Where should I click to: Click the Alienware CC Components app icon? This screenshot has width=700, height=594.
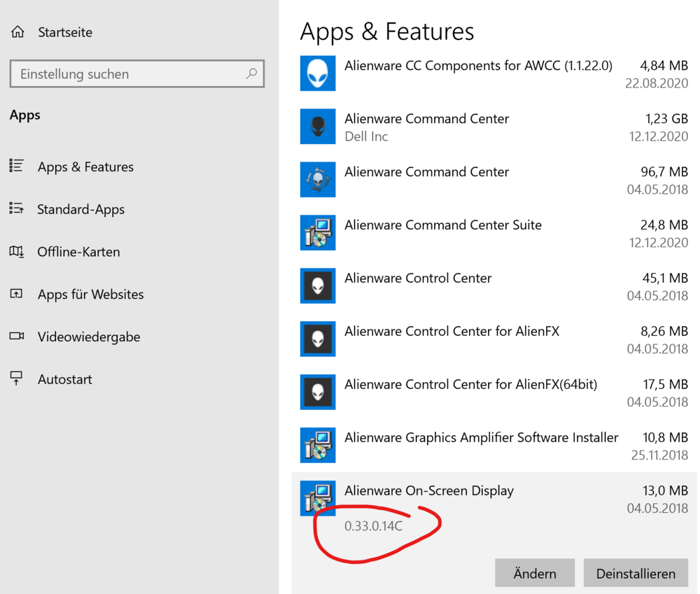pyautogui.click(x=318, y=73)
